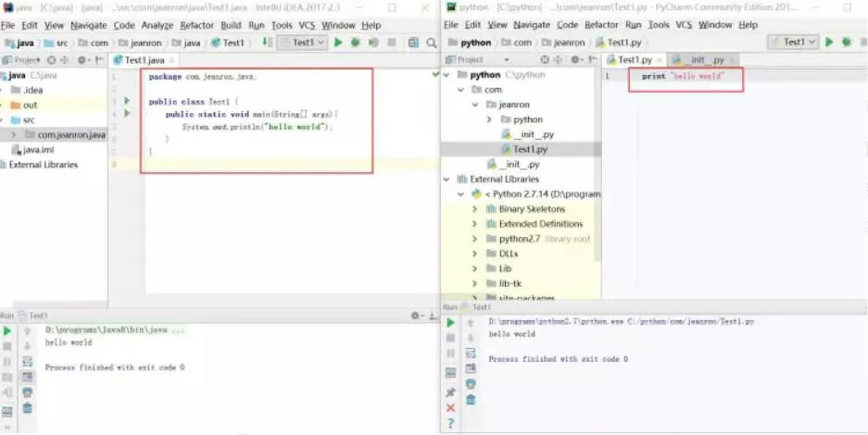868x435 pixels.
Task: Open the gear settings in IntelliJ Project panel
Action: click(x=82, y=60)
